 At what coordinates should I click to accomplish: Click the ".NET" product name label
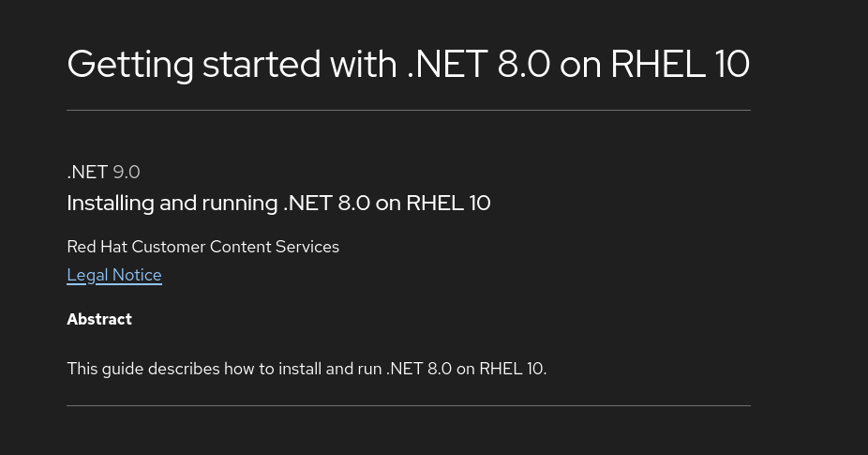(87, 173)
